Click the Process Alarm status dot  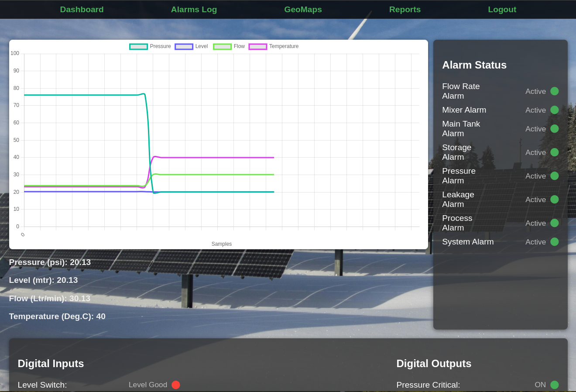(555, 223)
